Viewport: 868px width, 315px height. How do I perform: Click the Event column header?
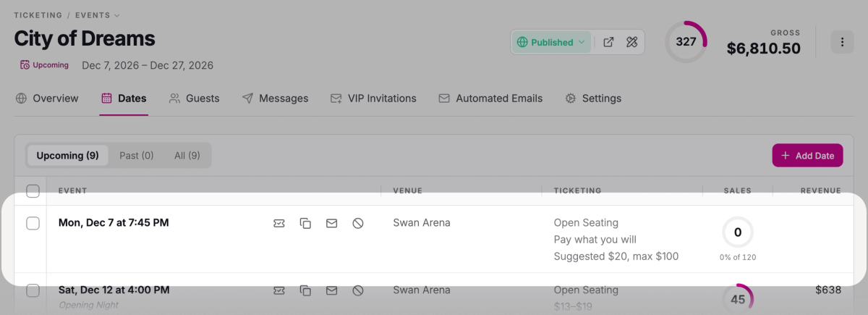[72, 191]
